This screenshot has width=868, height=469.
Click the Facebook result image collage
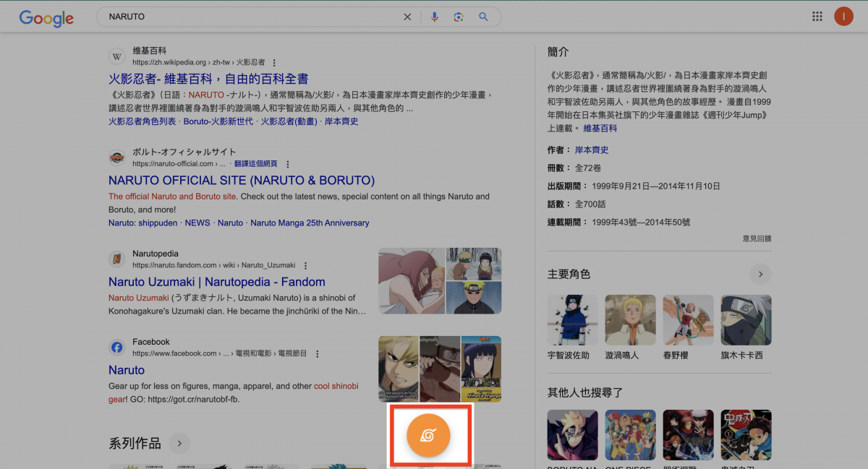coord(440,369)
